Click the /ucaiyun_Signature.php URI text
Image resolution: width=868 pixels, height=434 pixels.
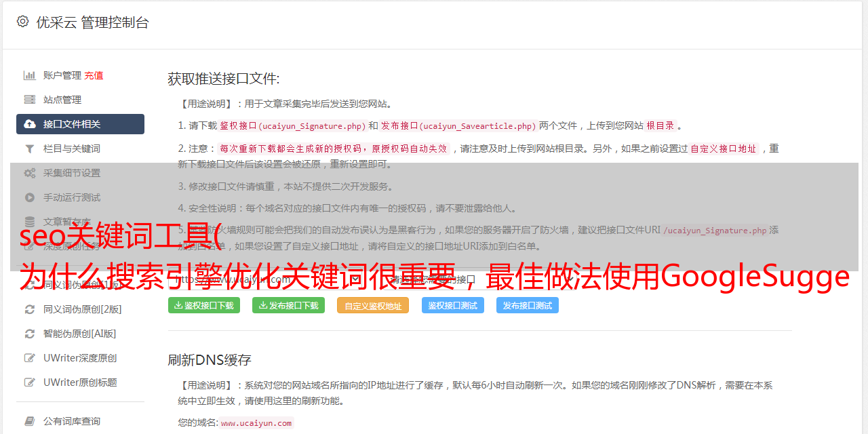(715, 230)
